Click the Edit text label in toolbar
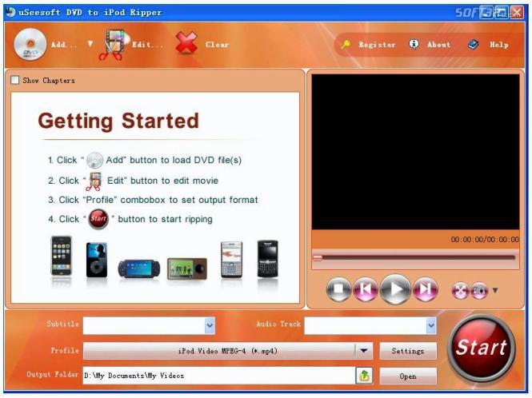The height and width of the screenshot is (398, 532). [x=147, y=45]
